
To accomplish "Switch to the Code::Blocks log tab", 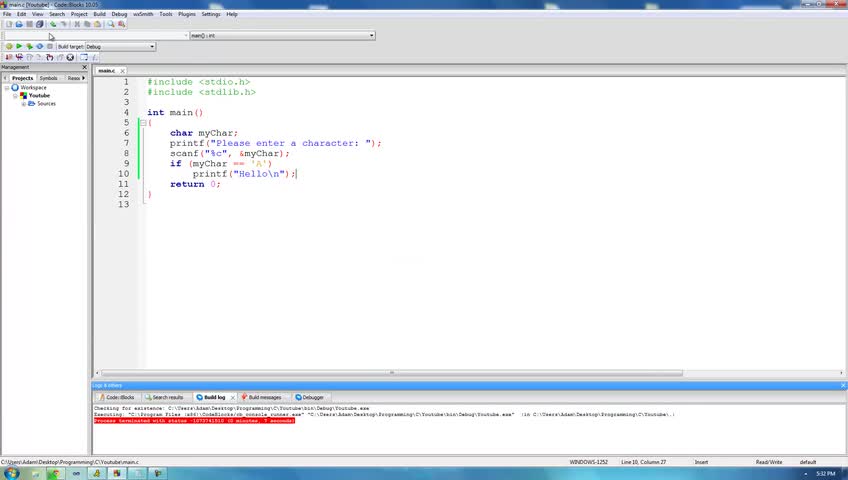I will pyautogui.click(x=117, y=397).
